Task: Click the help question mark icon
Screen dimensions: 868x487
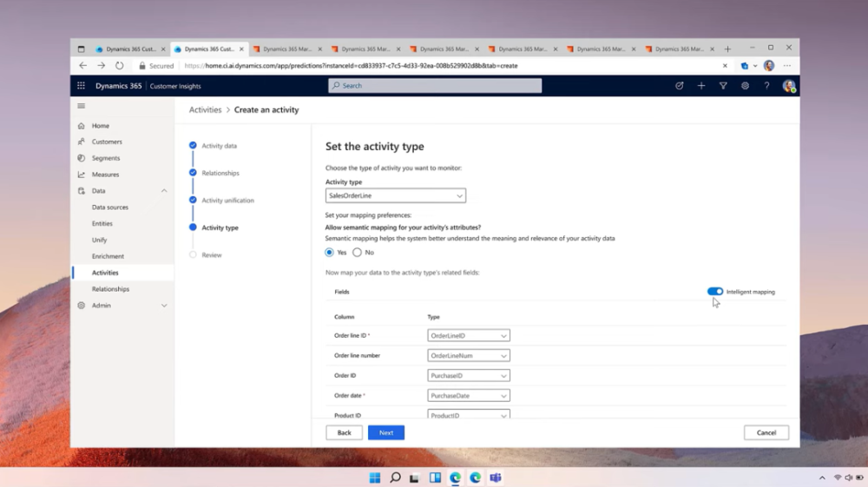Action: coord(766,86)
